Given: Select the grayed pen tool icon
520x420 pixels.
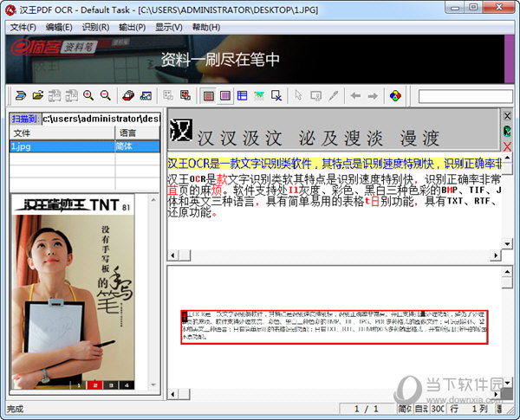Looking at the screenshot, I should coord(333,96).
